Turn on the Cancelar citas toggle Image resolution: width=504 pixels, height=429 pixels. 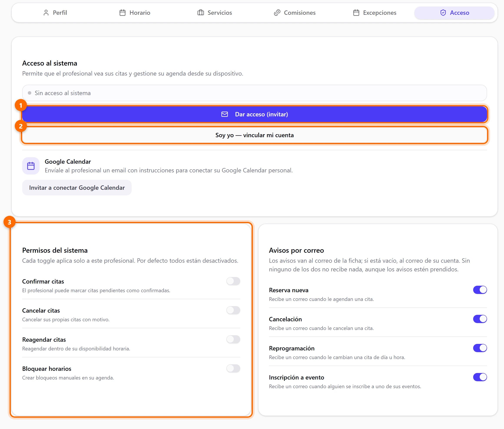tap(233, 310)
